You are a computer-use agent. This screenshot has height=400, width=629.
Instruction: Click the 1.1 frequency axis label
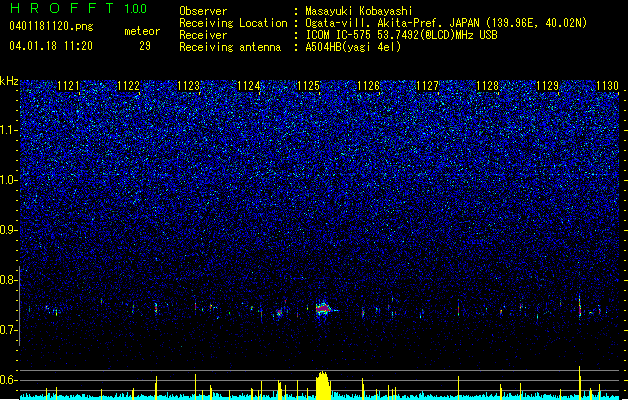[9, 130]
